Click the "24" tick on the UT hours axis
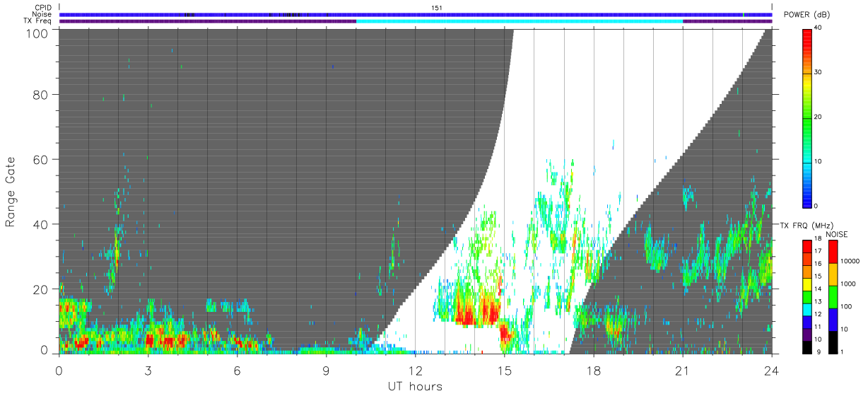The height and width of the screenshot is (401, 868). 771,370
